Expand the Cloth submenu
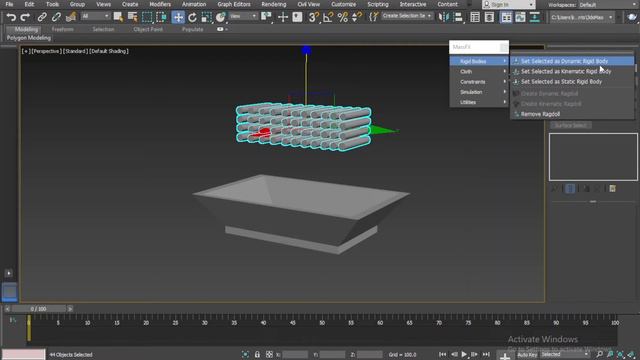Viewport: 640px width, 360px height. (x=479, y=71)
